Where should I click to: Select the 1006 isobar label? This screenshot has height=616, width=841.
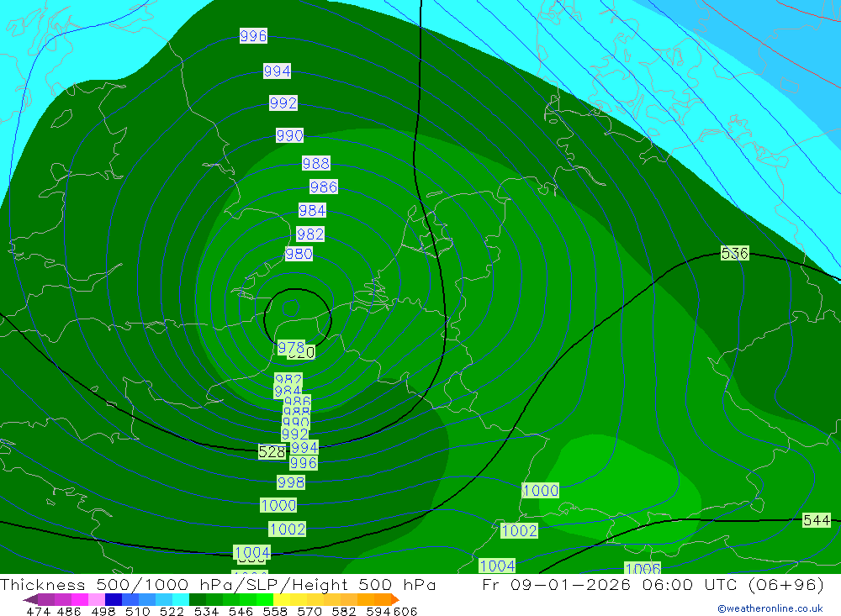pyautogui.click(x=643, y=568)
